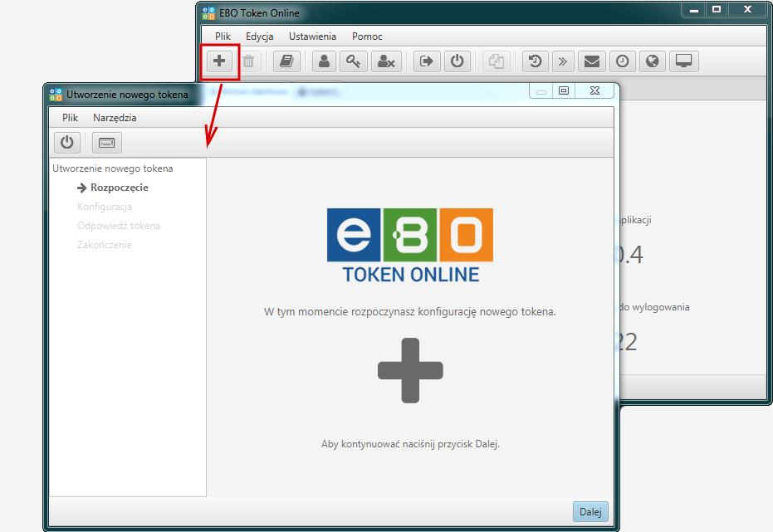The width and height of the screenshot is (773, 532).
Task: Click the text 'W tym momencie rozpoczynasz konfigurację nowego tokena.'
Action: click(x=410, y=312)
